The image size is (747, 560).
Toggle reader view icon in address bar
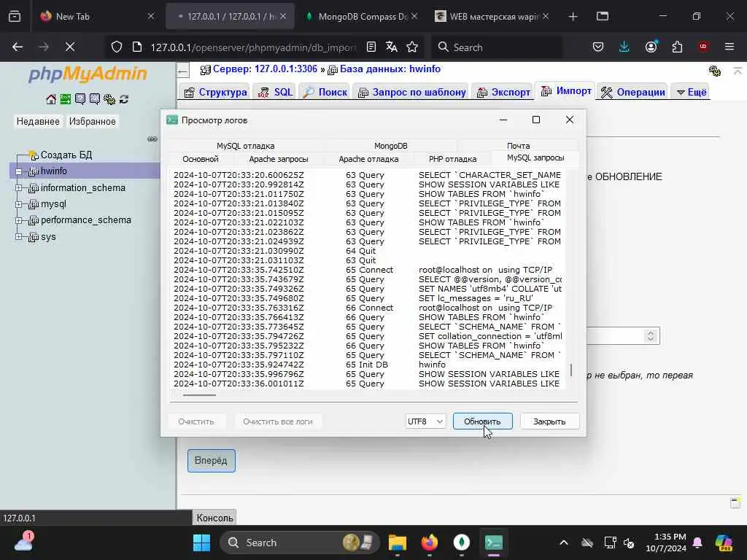[371, 47]
